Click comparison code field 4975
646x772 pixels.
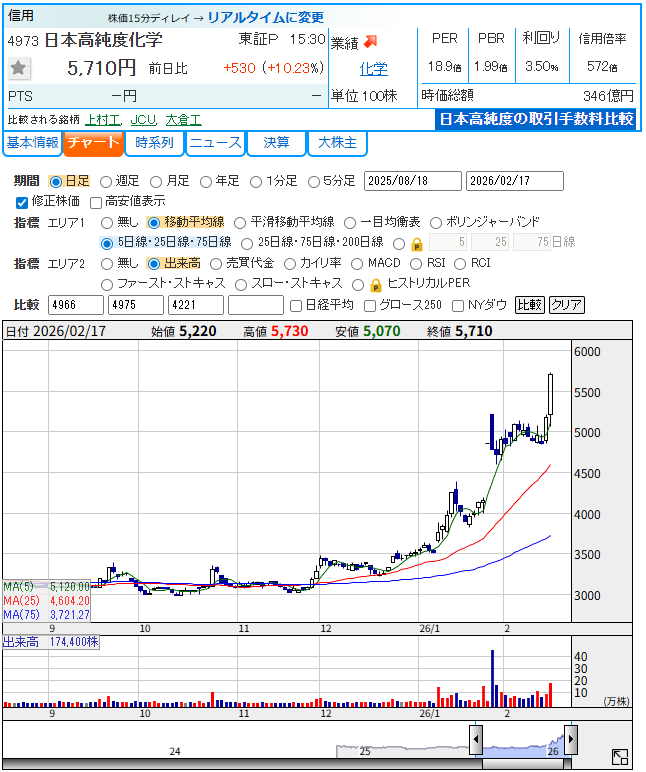(x=136, y=305)
